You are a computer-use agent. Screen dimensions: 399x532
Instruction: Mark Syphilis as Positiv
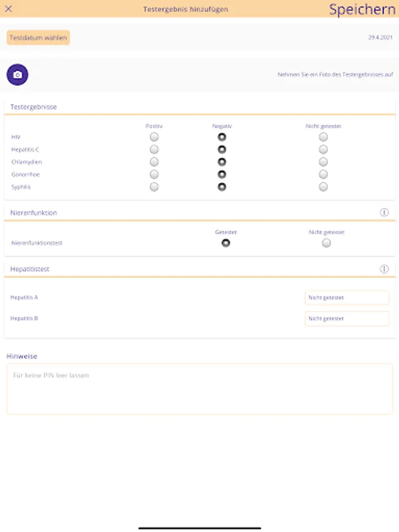click(154, 187)
